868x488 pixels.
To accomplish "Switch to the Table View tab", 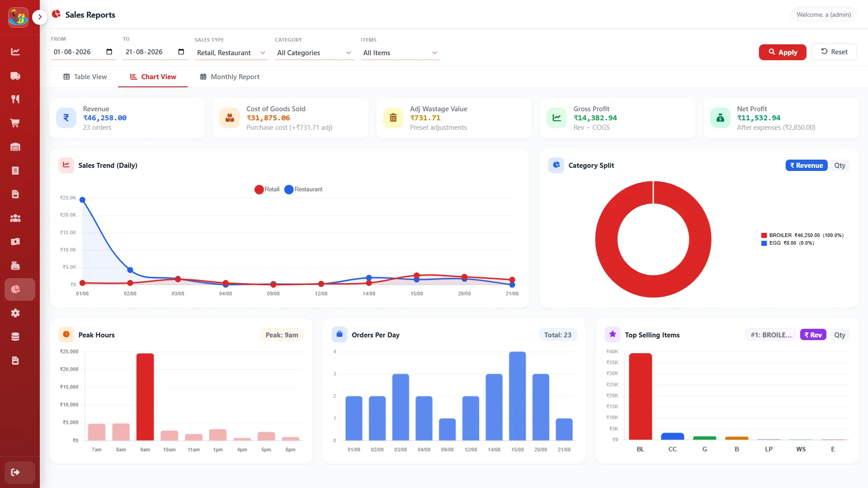I will pyautogui.click(x=85, y=77).
